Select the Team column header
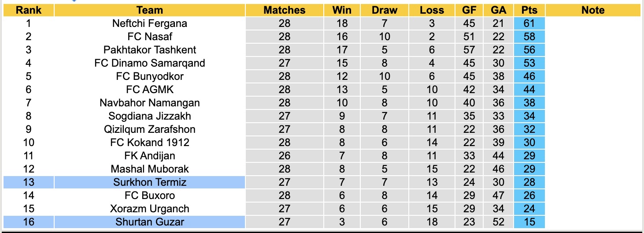Viewport: 644px width, 233px height. [x=150, y=10]
